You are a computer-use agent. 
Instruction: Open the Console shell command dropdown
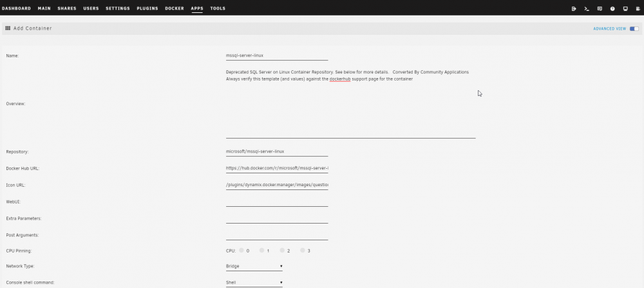(x=254, y=283)
